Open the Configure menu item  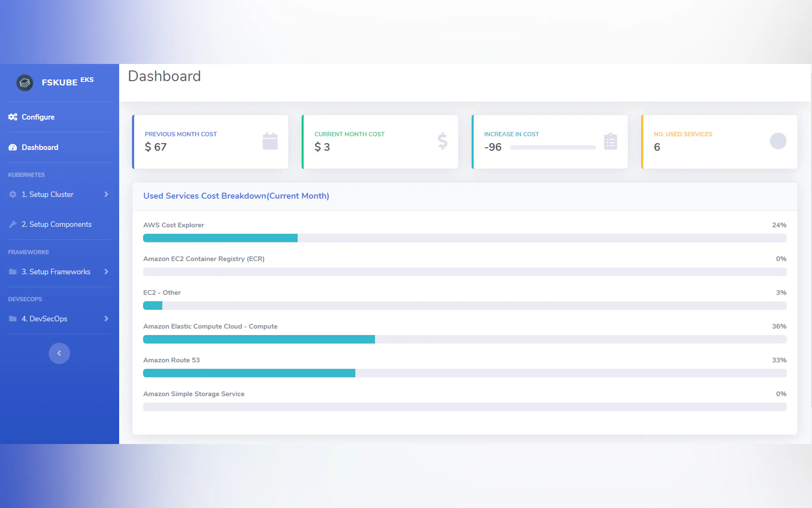pos(38,117)
